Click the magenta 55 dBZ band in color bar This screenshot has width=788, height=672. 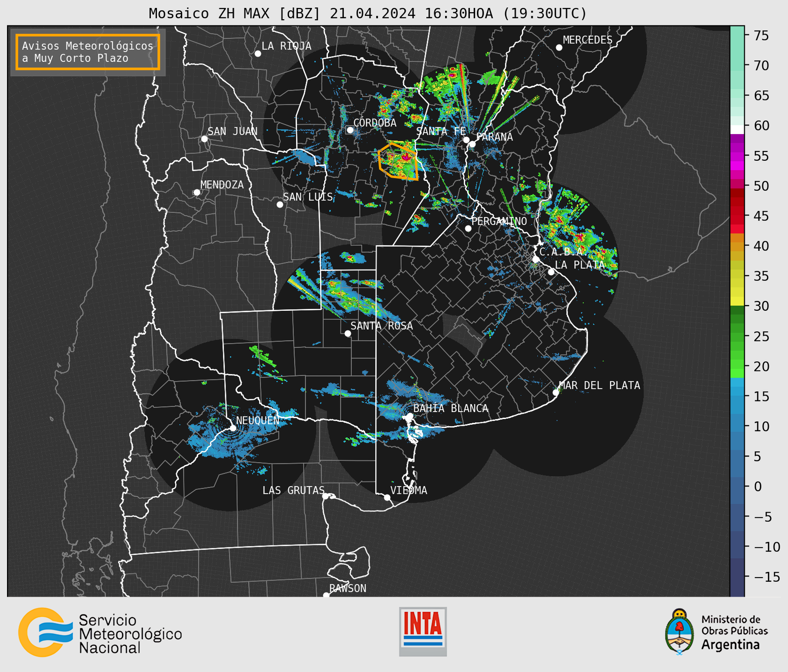737,156
